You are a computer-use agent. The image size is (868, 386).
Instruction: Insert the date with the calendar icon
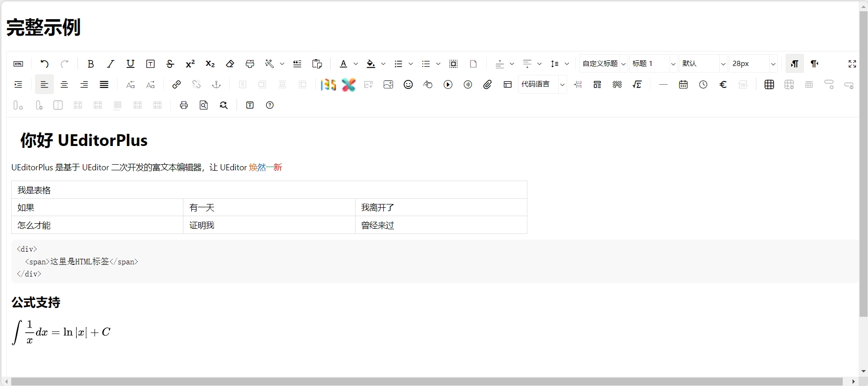684,85
